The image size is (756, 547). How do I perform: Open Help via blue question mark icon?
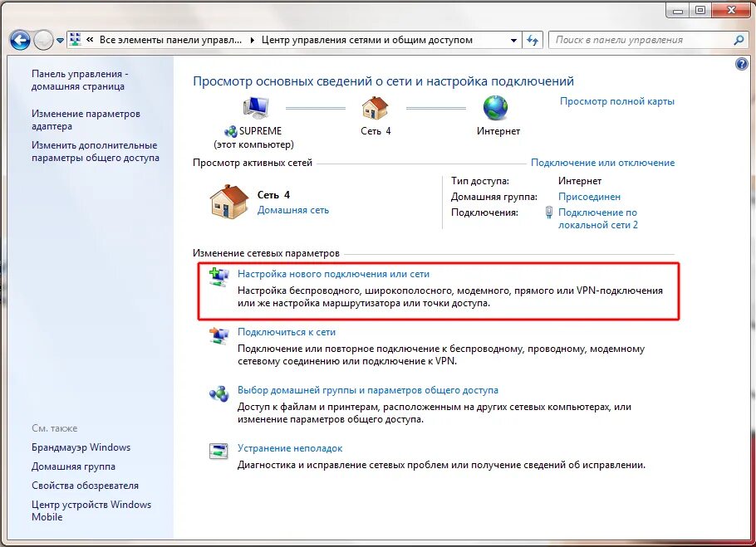(742, 64)
